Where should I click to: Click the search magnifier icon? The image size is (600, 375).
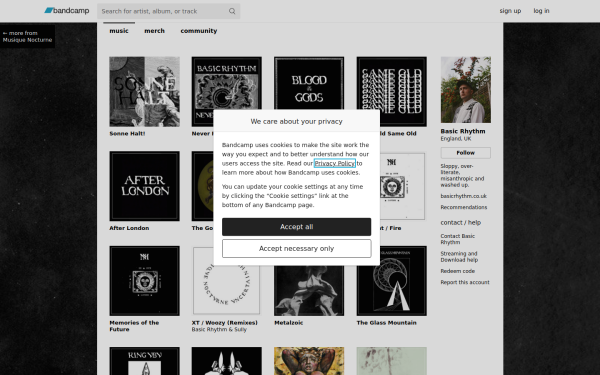point(232,11)
